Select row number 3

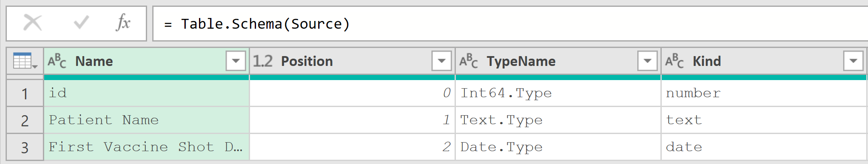pos(25,147)
